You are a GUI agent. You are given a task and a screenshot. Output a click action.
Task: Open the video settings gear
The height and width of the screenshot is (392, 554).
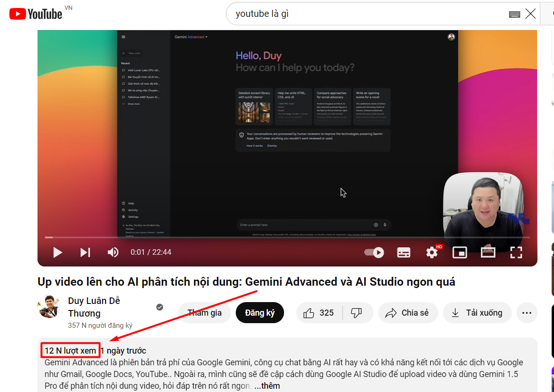[x=432, y=252]
